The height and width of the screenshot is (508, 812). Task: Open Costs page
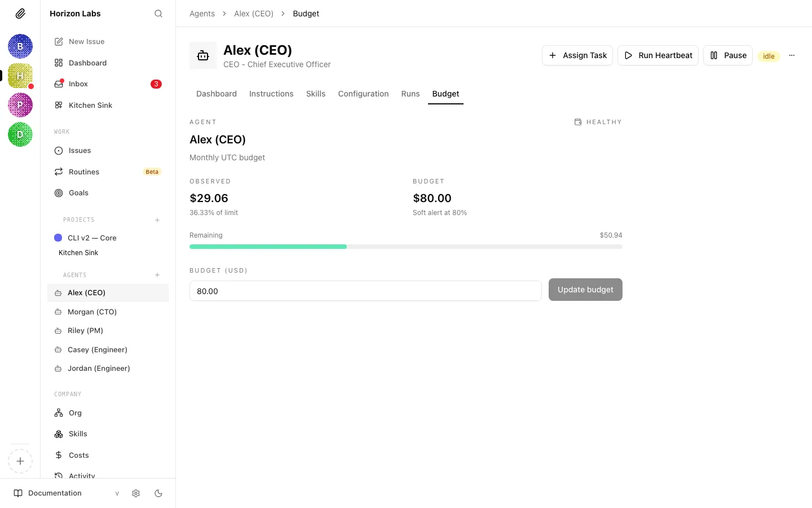coord(108,455)
